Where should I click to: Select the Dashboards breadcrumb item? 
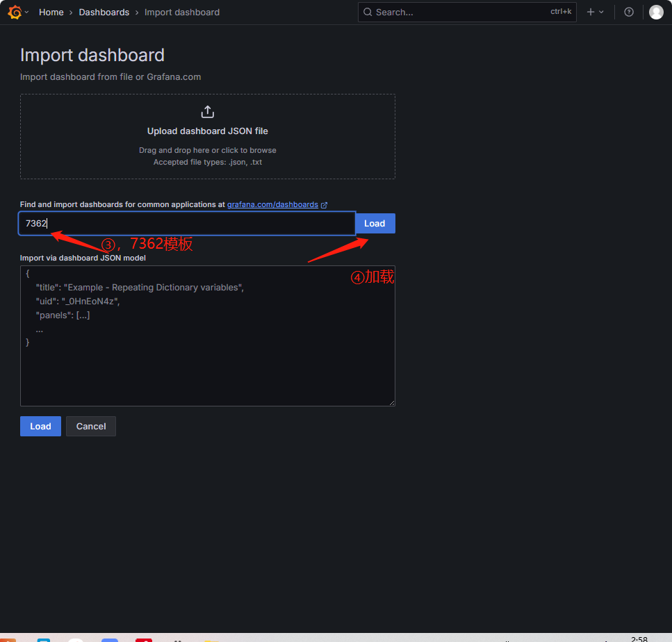click(x=104, y=12)
